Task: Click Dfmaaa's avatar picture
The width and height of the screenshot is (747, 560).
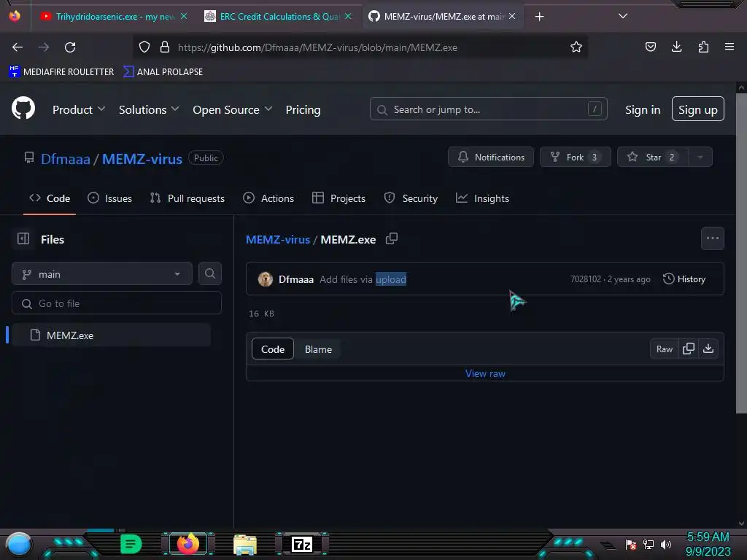Action: point(266,279)
